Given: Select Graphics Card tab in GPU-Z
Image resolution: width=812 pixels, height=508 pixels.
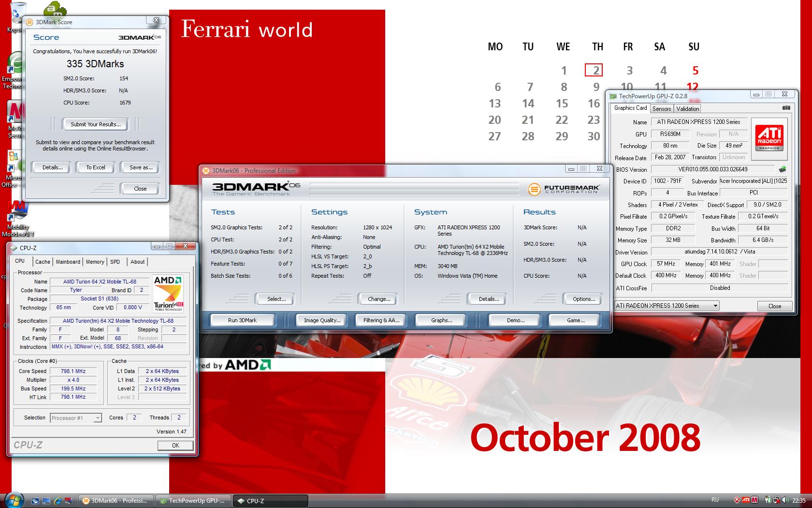Looking at the screenshot, I should 630,108.
